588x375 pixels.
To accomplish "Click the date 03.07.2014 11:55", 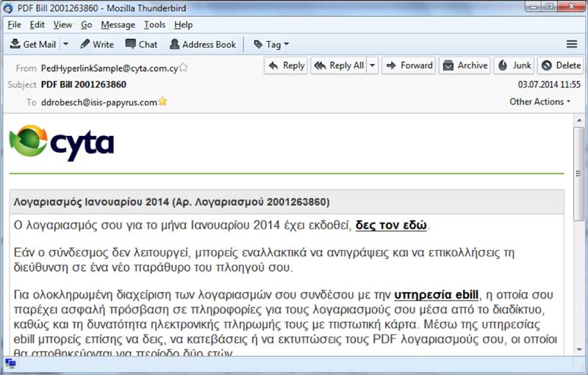I will tap(549, 85).
